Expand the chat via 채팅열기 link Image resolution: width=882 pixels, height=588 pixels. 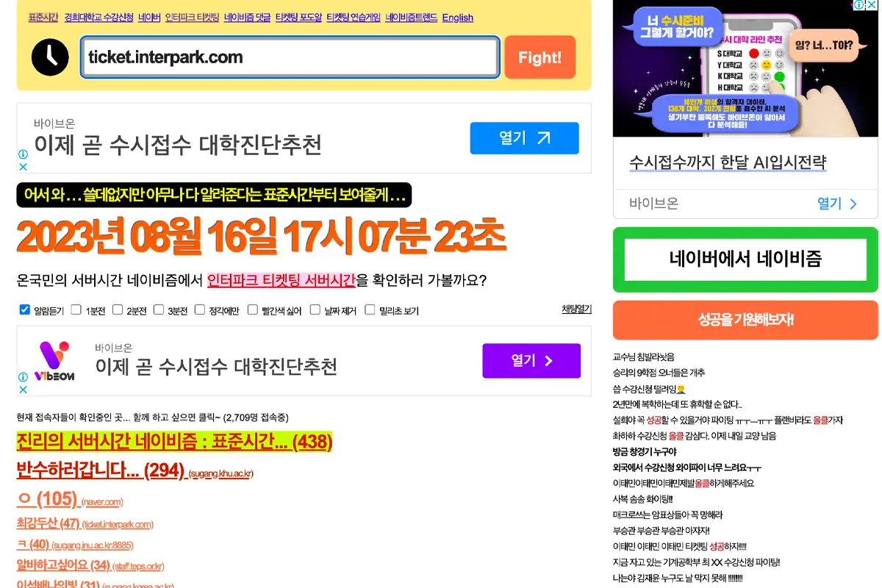[x=576, y=309]
